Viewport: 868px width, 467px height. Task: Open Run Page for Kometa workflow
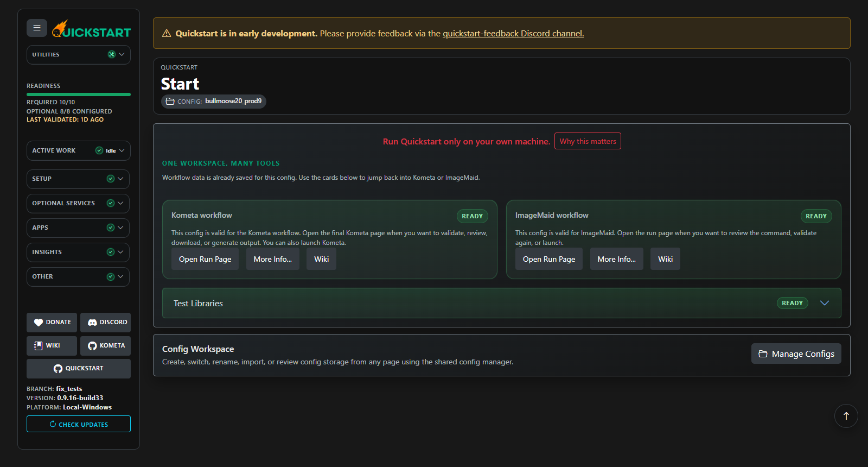pos(205,259)
